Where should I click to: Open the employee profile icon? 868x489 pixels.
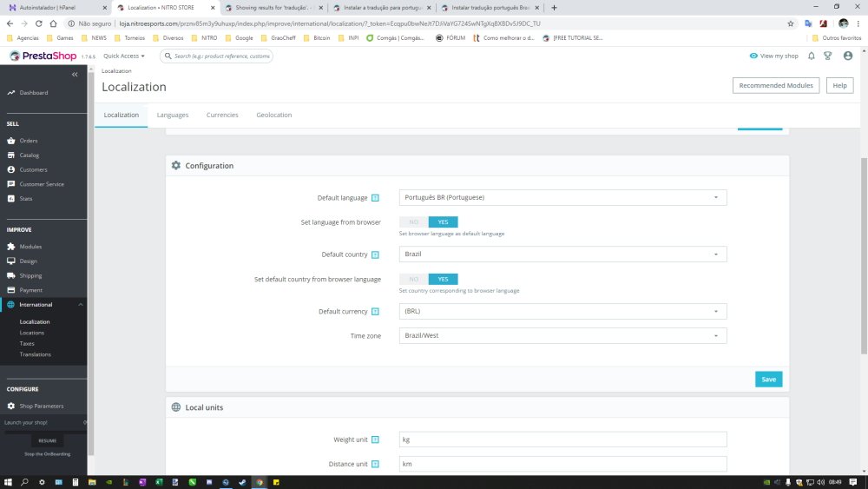point(847,56)
